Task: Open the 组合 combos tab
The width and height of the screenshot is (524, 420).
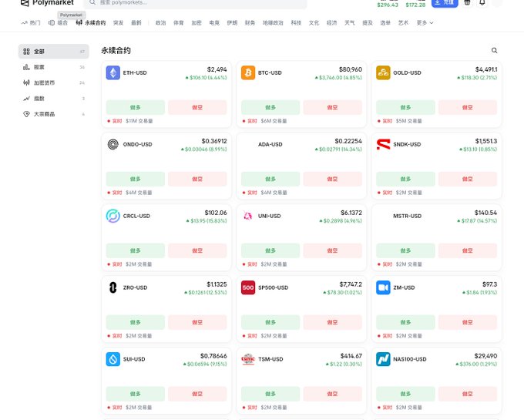Action: [58, 22]
